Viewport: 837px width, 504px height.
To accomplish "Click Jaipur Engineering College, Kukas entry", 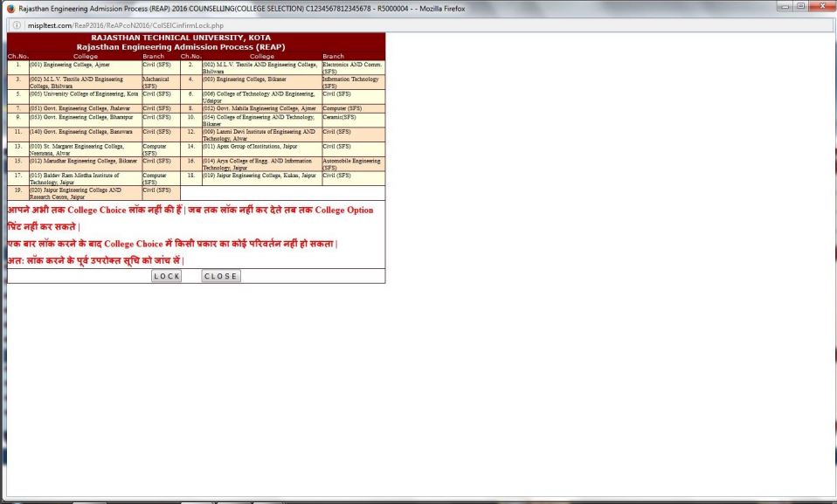I will 259,176.
